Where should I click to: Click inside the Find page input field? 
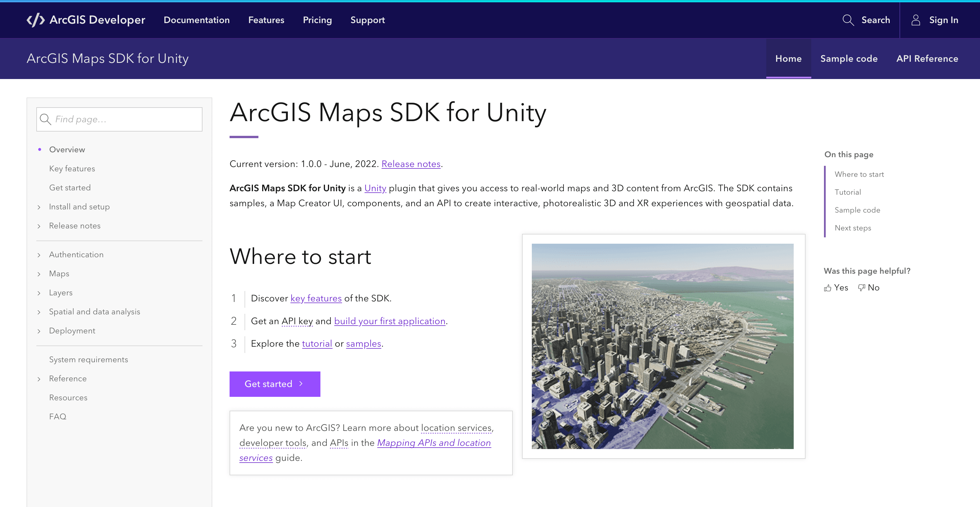click(x=125, y=119)
